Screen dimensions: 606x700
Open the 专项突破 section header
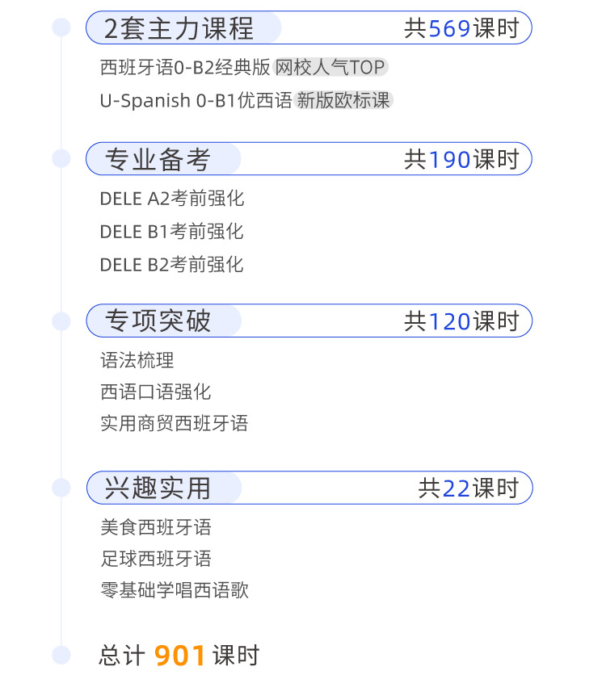[x=158, y=321]
